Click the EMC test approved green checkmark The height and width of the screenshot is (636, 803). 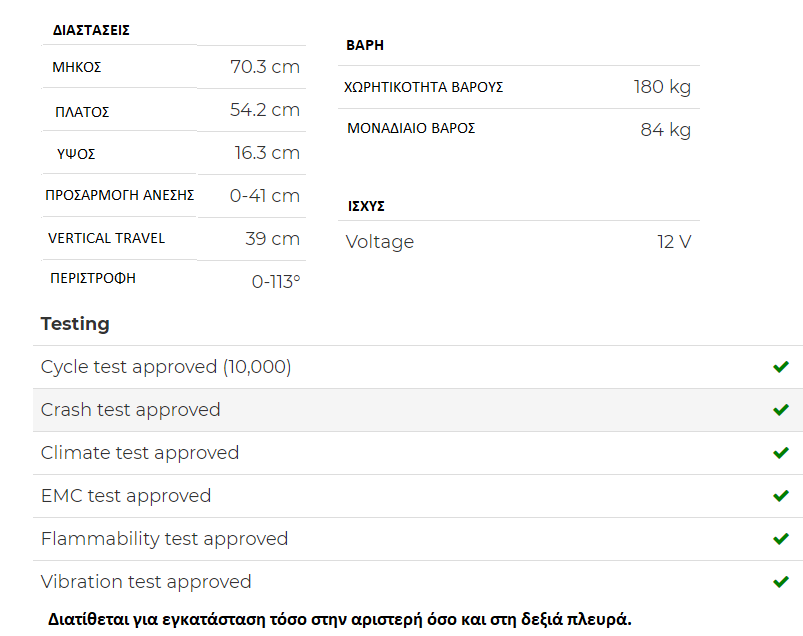click(x=780, y=496)
